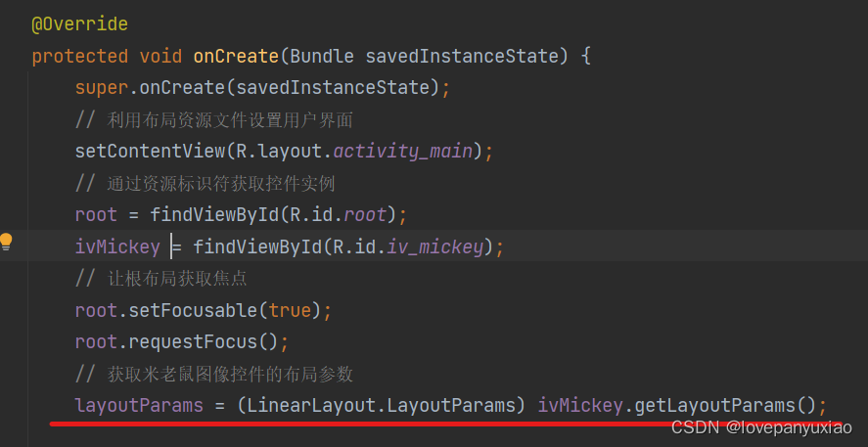
Task: Click the 'protected' keyword
Action: coord(79,57)
